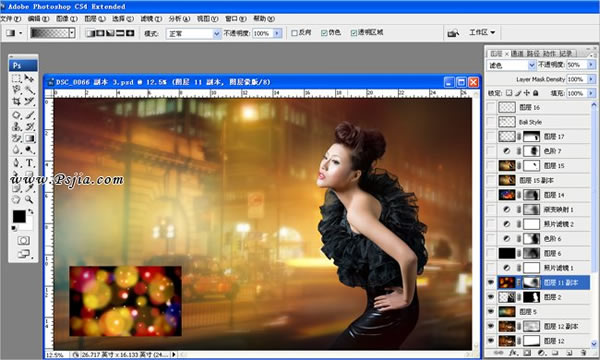This screenshot has width=600, height=360.
Task: Select the Eraser tool
Action: point(16,138)
